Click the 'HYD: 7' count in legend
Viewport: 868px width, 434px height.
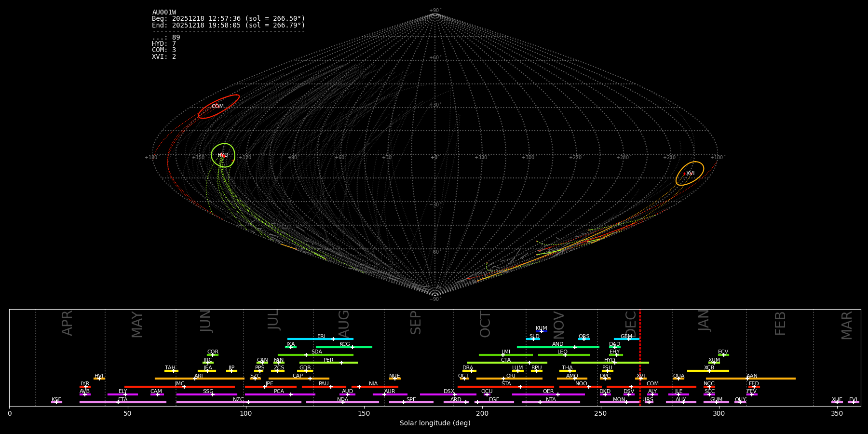pyautogui.click(x=164, y=44)
